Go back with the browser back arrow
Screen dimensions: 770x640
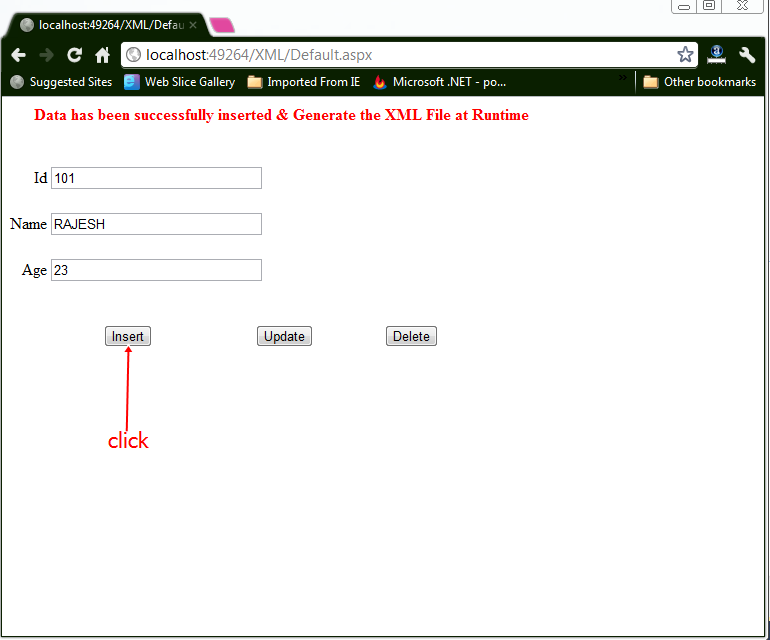[x=19, y=55]
